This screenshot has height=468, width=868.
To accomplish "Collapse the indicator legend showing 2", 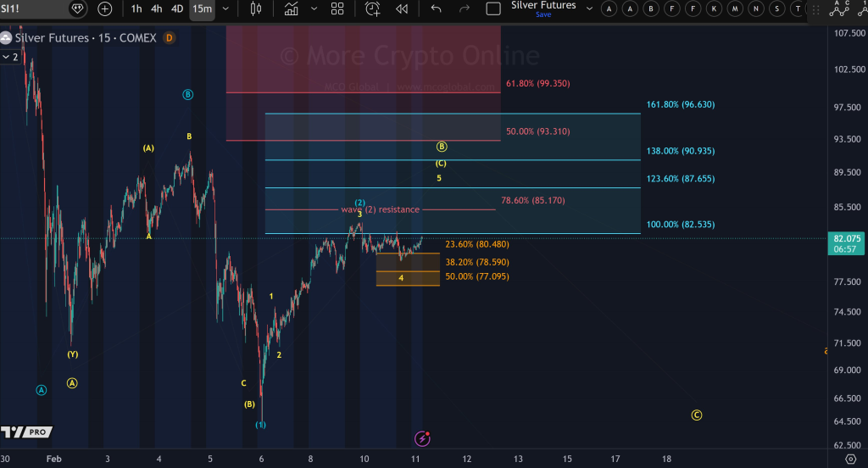I will click(x=10, y=57).
